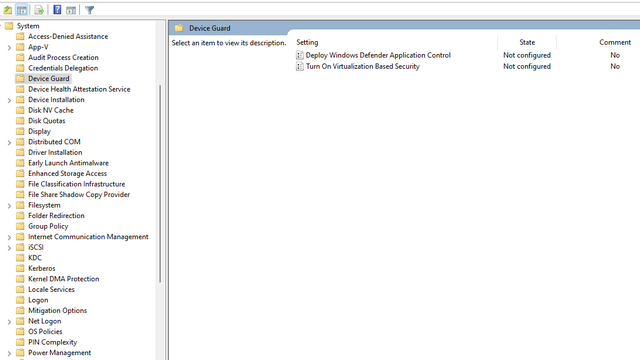Click the No comment of Virtualization Based Security row
This screenshot has height=360, width=640.
615,66
